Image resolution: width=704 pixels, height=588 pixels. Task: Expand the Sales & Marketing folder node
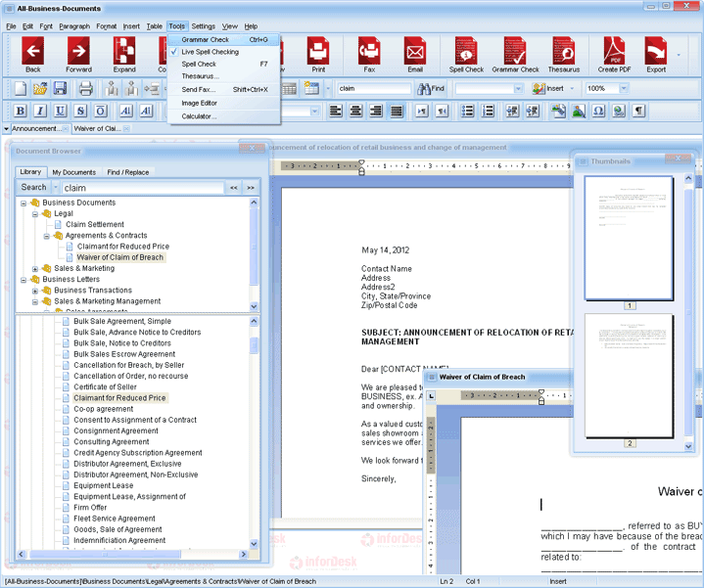pyautogui.click(x=35, y=269)
